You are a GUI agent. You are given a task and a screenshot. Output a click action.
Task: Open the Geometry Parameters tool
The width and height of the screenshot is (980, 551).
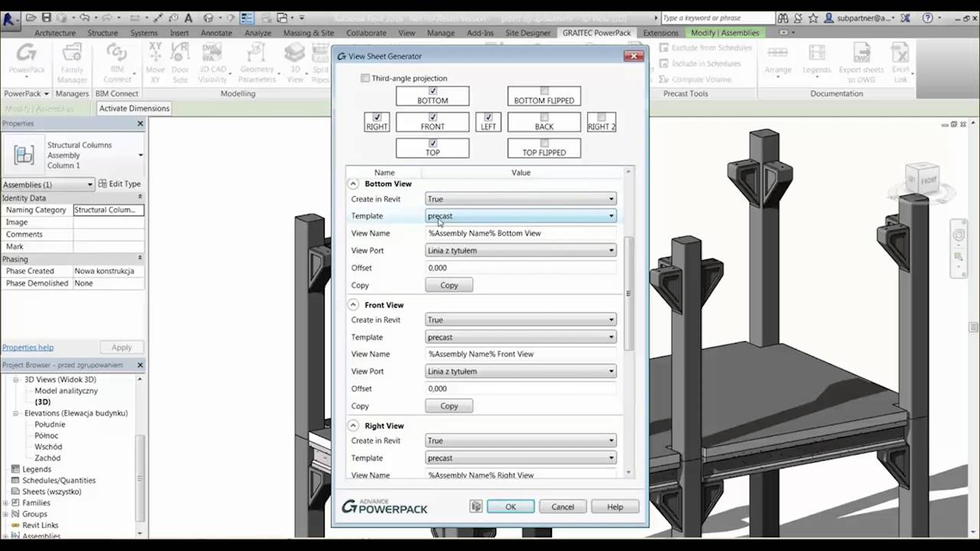[x=256, y=63]
